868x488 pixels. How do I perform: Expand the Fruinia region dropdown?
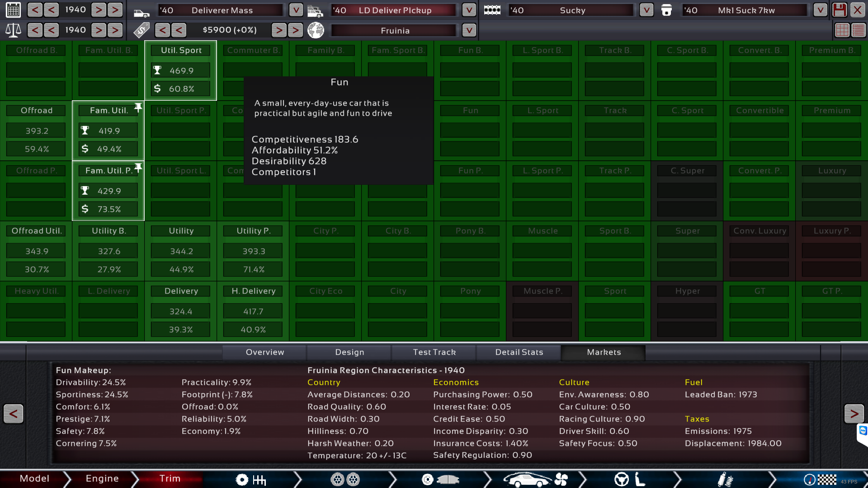pos(469,30)
